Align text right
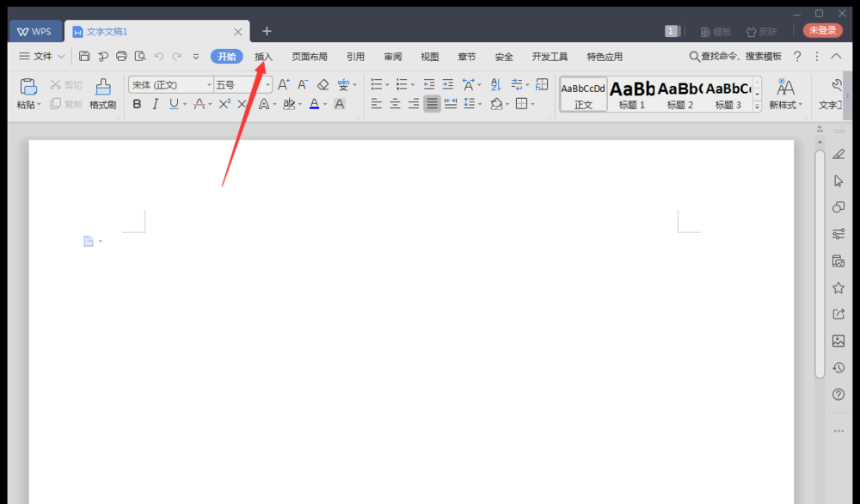This screenshot has width=860, height=504. [414, 104]
